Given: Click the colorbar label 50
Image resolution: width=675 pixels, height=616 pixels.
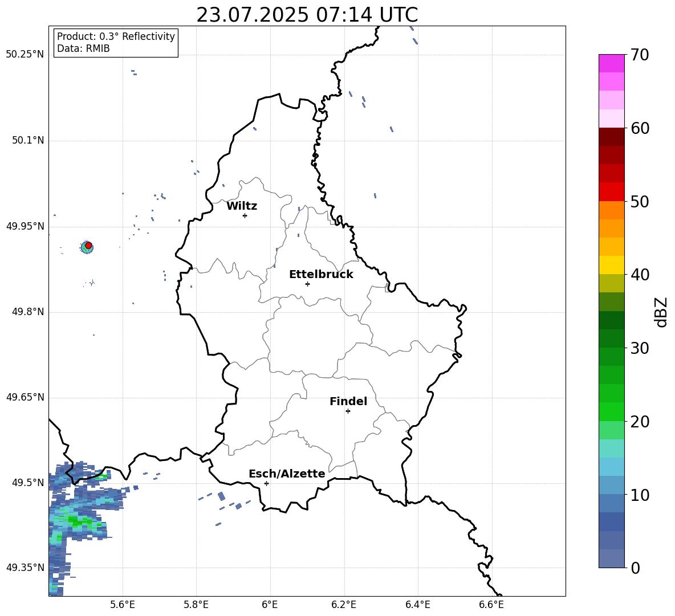Looking at the screenshot, I should click(640, 202).
